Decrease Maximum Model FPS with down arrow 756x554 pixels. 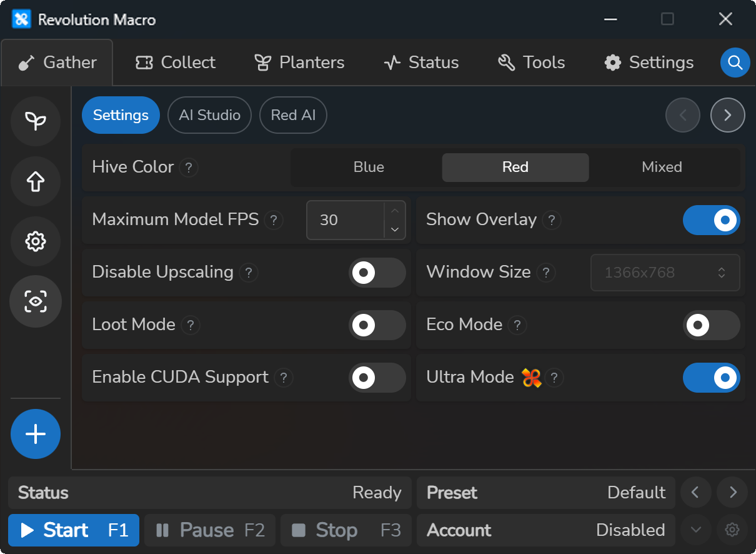click(395, 229)
